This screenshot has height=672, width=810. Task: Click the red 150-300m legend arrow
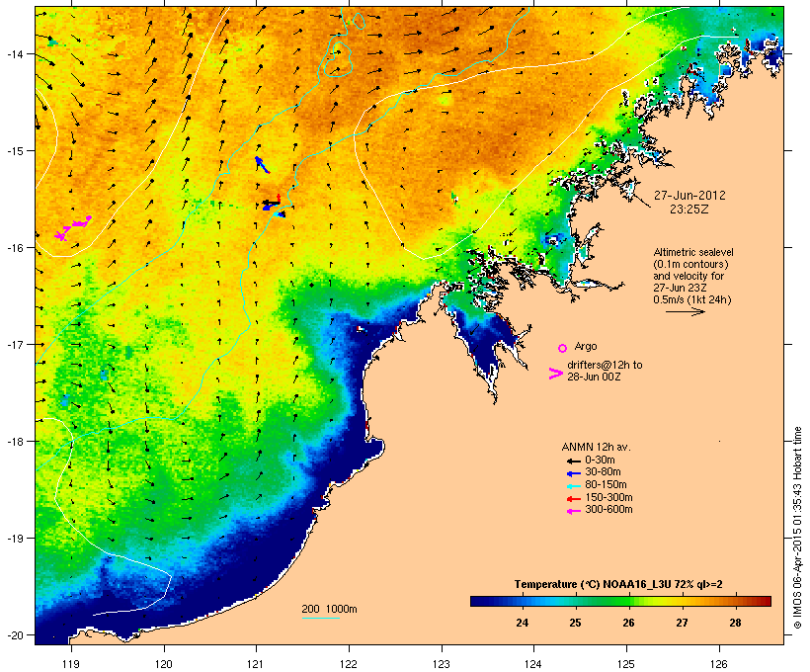point(574,499)
